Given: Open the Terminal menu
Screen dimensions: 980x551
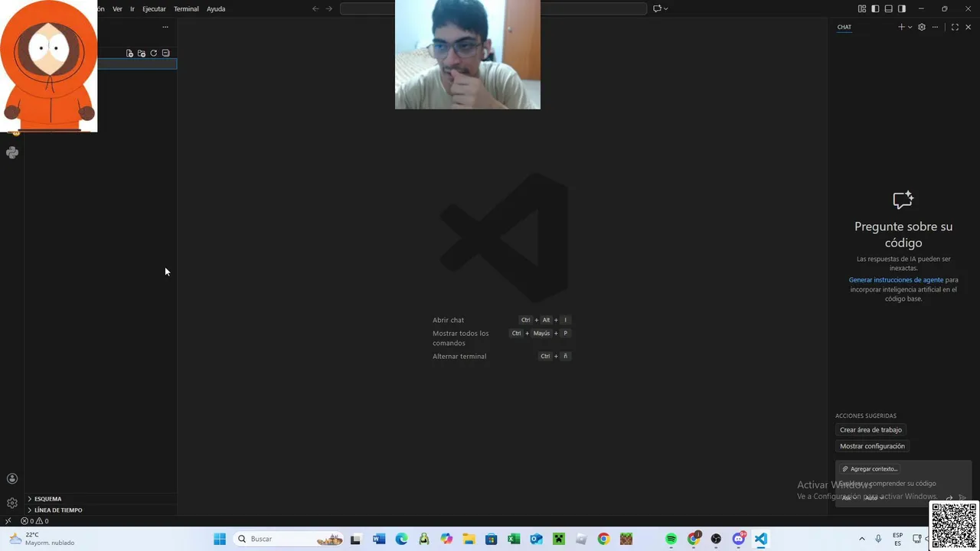Looking at the screenshot, I should tap(186, 8).
